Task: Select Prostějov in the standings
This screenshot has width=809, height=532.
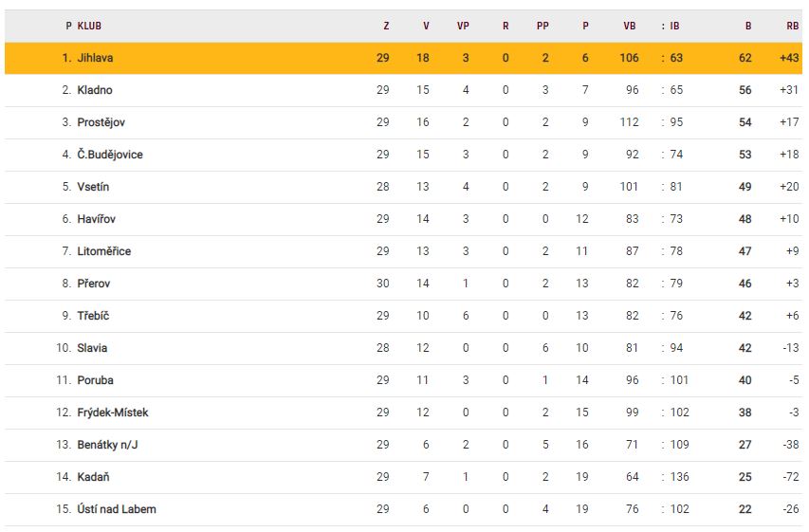Action: point(101,122)
